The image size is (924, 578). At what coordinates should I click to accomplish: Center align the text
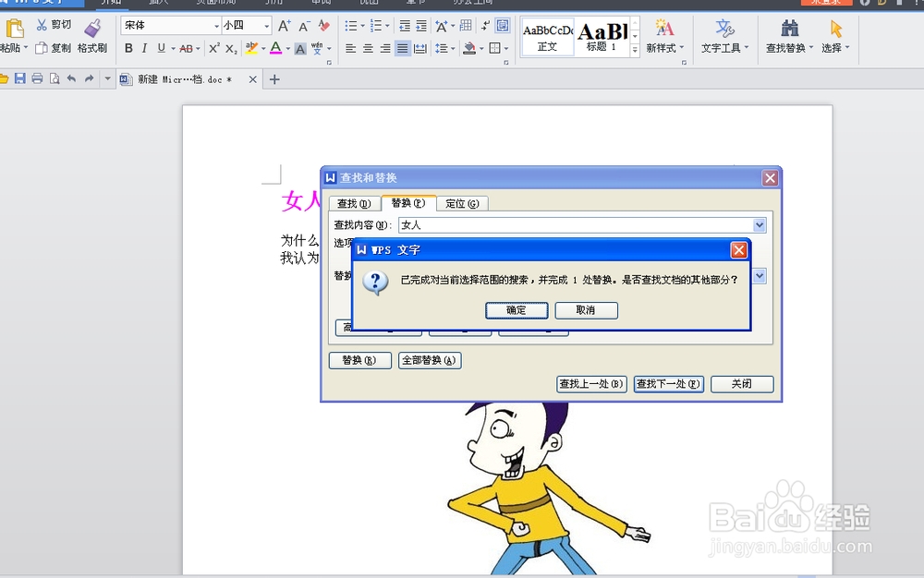[x=368, y=48]
